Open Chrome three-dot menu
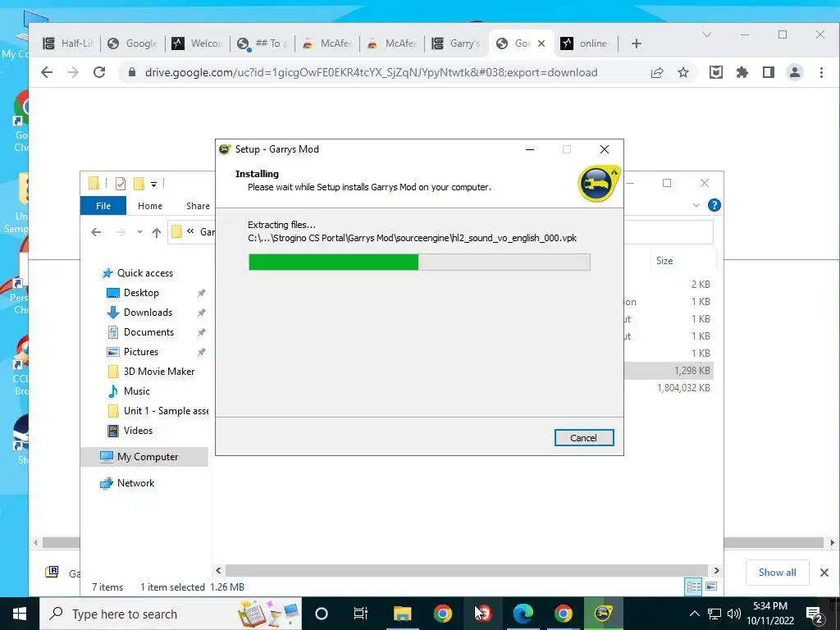 [821, 72]
